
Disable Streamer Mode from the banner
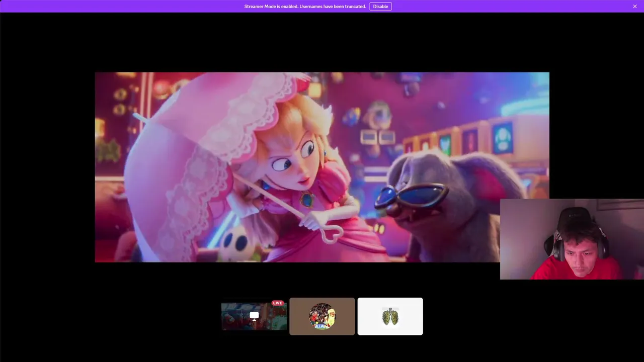[380, 7]
